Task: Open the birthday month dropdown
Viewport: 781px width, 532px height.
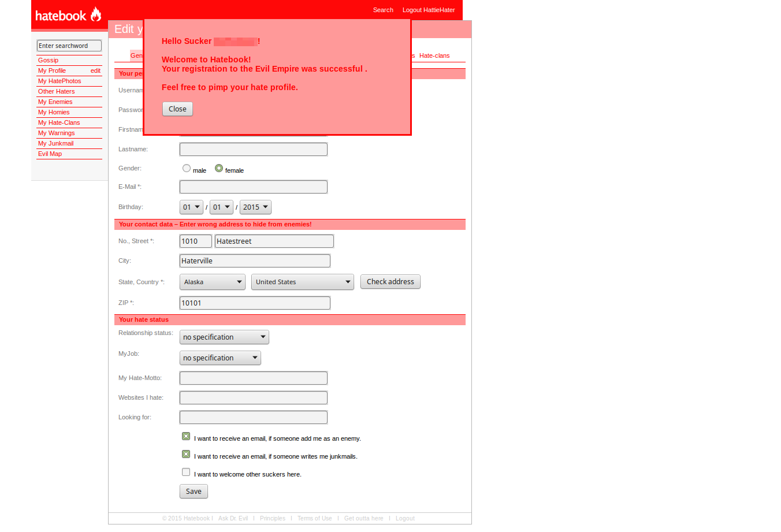Action: [x=221, y=207]
